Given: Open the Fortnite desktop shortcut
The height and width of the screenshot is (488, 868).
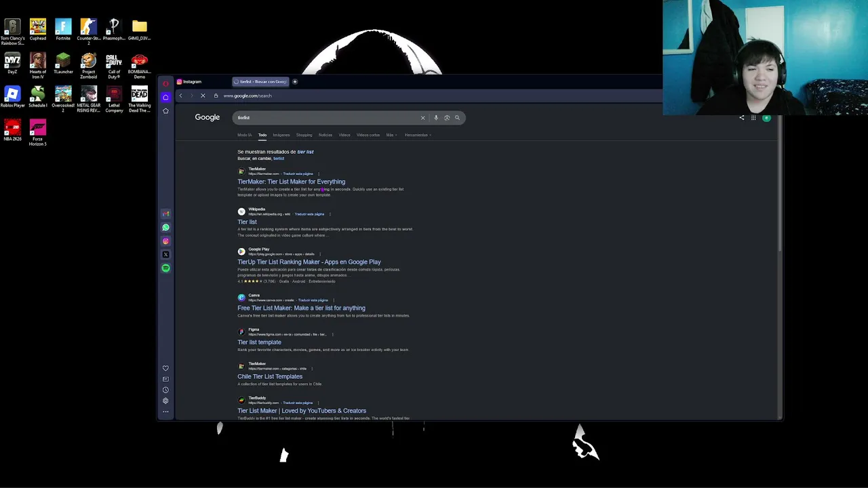Looking at the screenshot, I should click(63, 30).
